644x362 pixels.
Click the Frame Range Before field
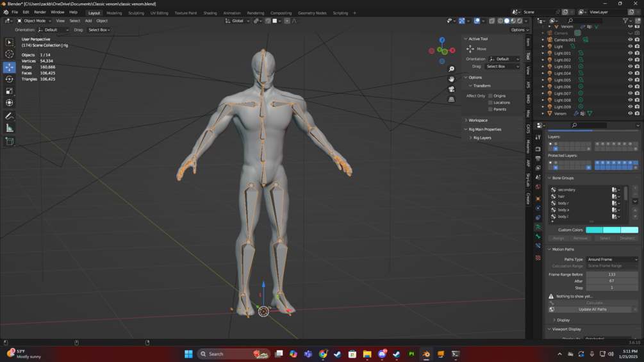point(612,275)
